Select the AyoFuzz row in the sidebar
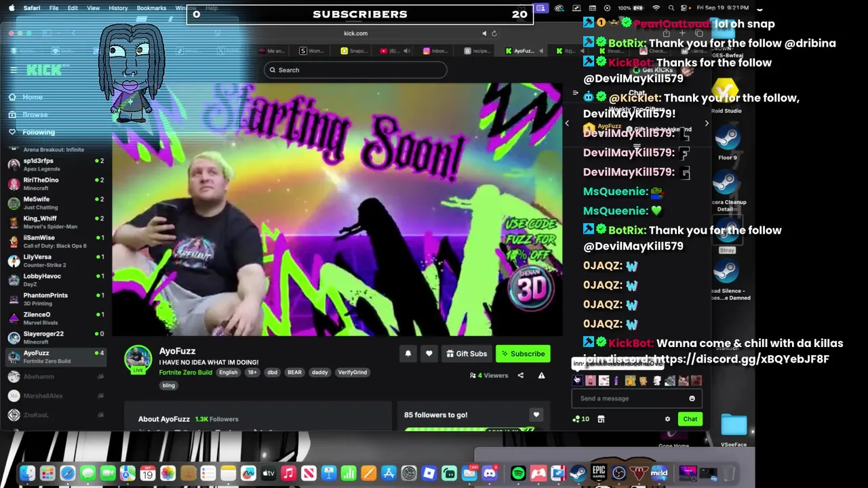Viewport: 868px width, 488px height. click(x=56, y=357)
